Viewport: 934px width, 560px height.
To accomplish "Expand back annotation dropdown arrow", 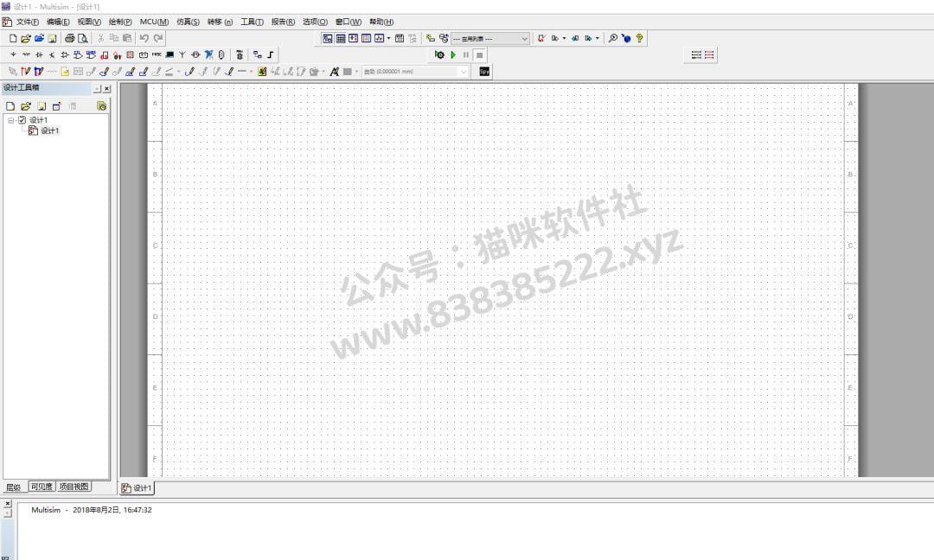I will tap(564, 38).
